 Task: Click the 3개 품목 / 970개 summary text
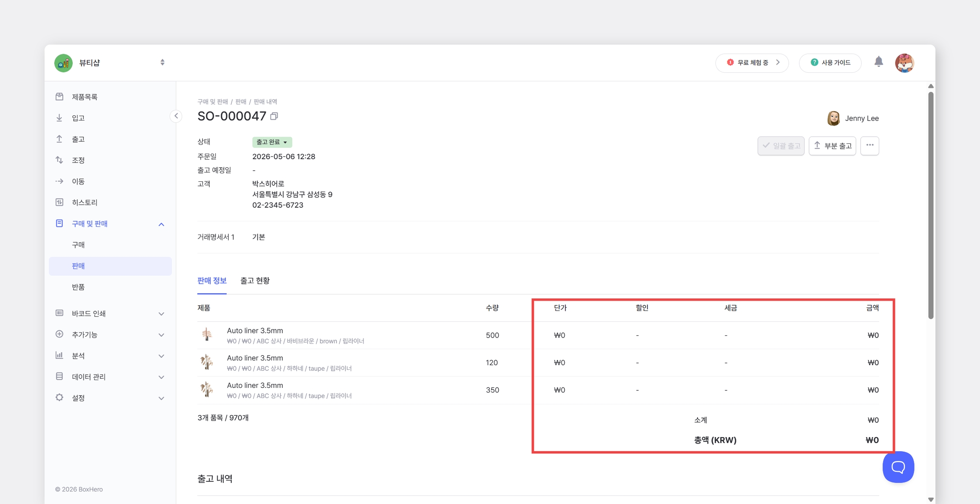coord(223,418)
